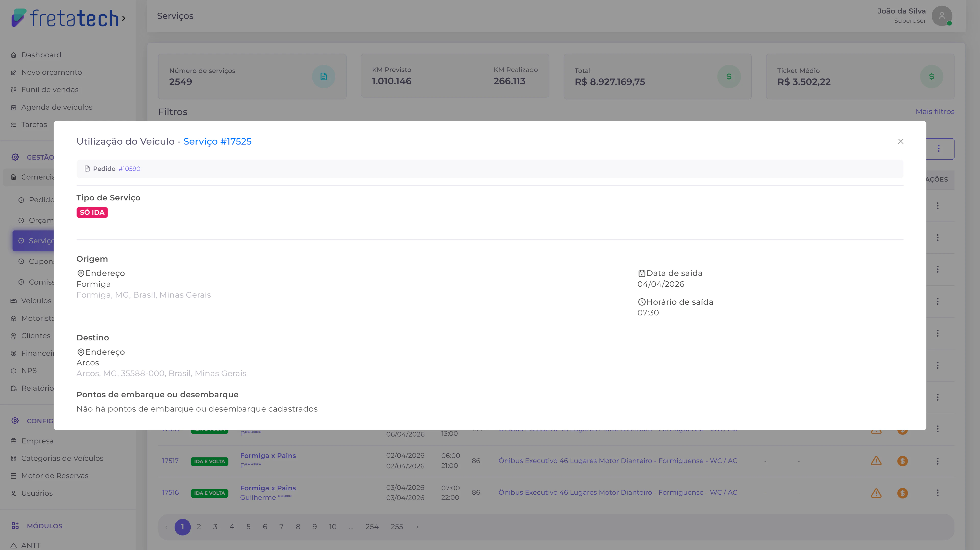Image resolution: width=980 pixels, height=550 pixels.
Task: Open Funil de vendas sidebar item
Action: pyautogui.click(x=50, y=90)
